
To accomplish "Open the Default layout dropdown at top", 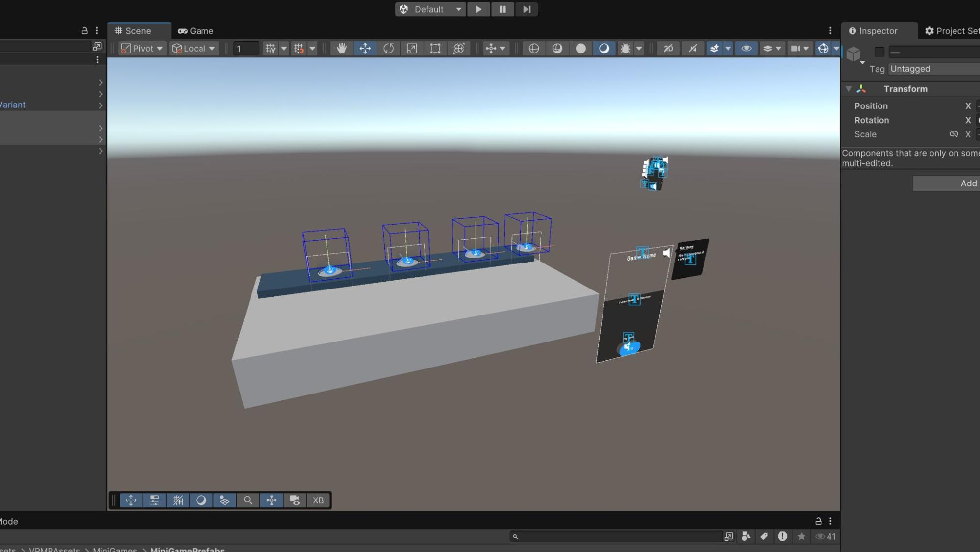I will (x=430, y=9).
